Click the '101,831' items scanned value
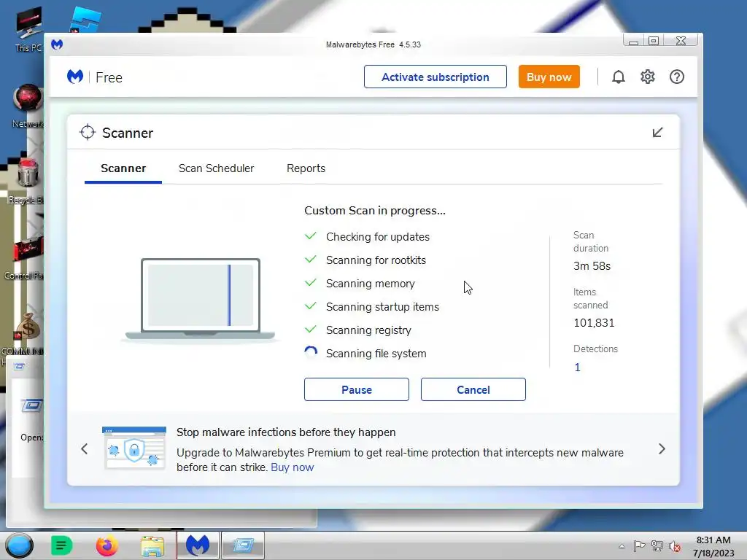The height and width of the screenshot is (560, 747). pos(594,323)
